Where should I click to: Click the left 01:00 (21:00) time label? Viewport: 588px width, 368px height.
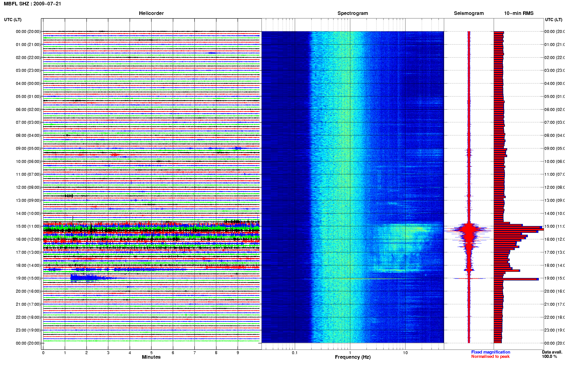[28, 44]
